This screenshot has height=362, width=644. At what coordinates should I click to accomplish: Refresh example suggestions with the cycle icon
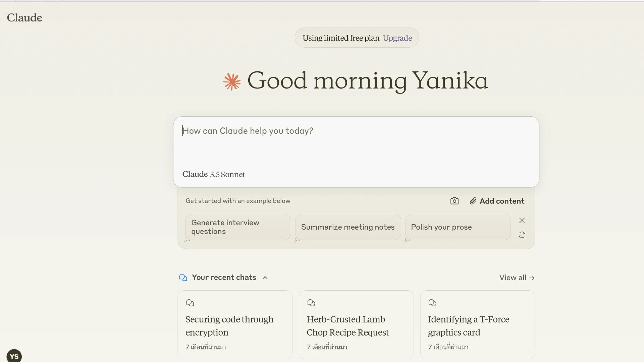coord(522,235)
